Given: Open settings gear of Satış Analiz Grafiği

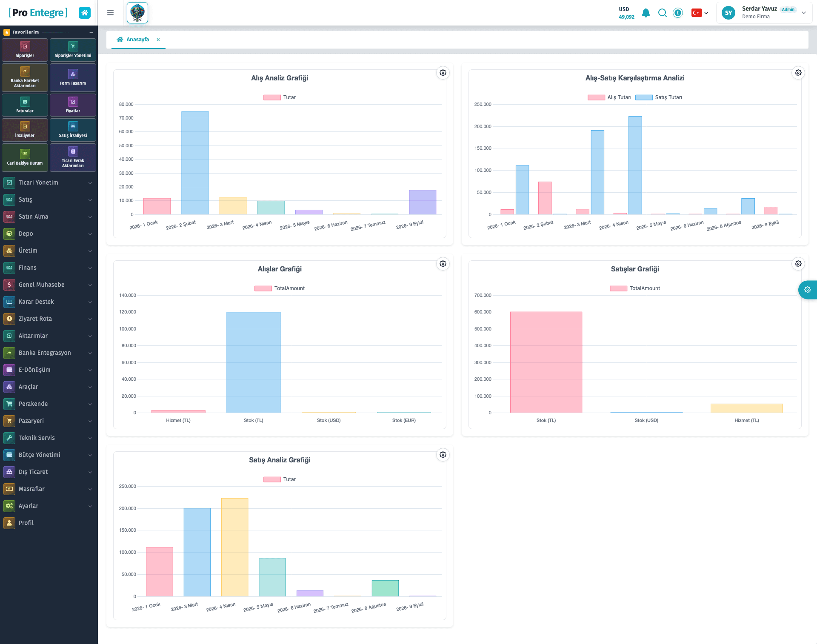Looking at the screenshot, I should 443,455.
